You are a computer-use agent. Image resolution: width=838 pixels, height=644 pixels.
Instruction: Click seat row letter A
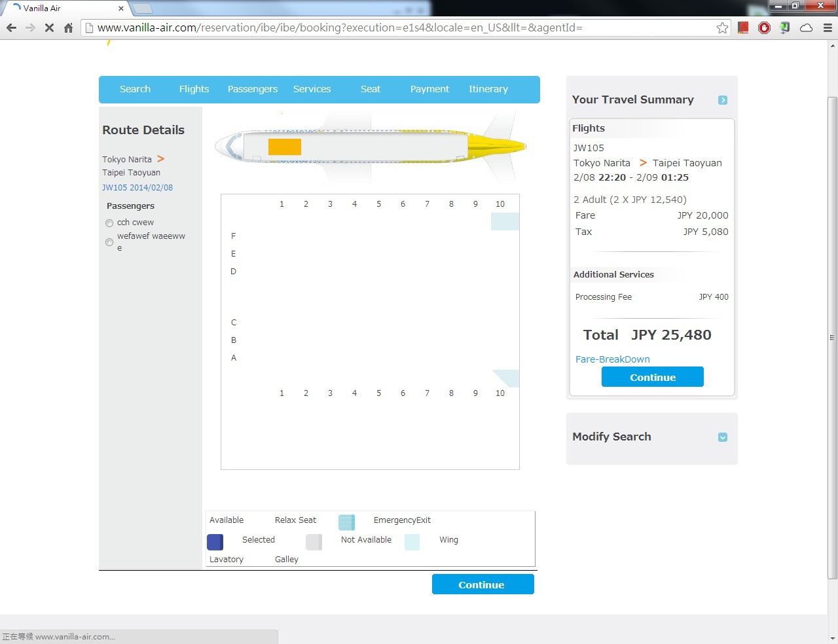click(x=234, y=357)
